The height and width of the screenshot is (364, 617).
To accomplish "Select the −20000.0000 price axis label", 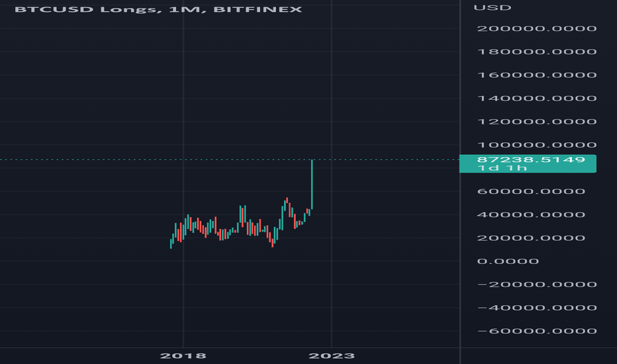I will click(537, 284).
